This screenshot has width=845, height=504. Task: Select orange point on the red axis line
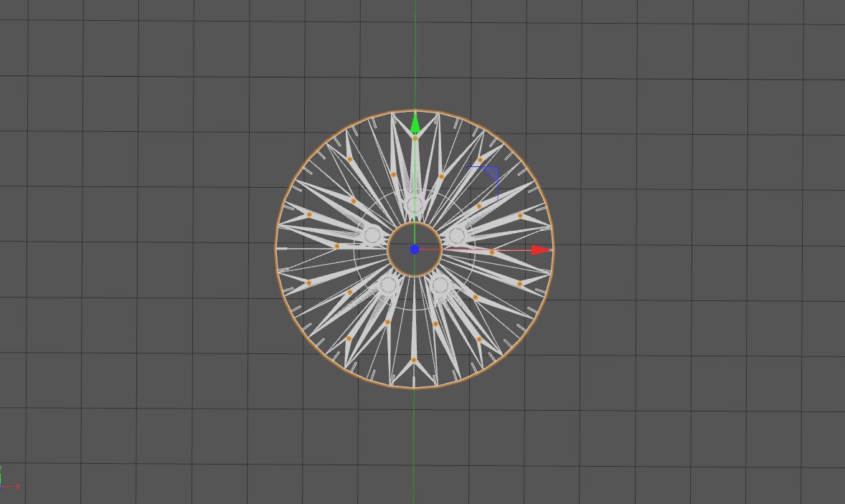click(x=492, y=252)
